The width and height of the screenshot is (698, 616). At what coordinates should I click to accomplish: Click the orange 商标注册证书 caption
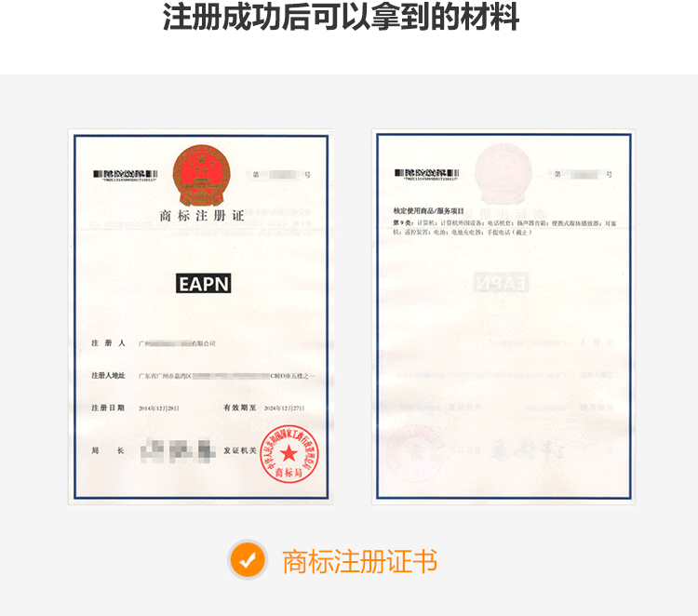tap(359, 561)
